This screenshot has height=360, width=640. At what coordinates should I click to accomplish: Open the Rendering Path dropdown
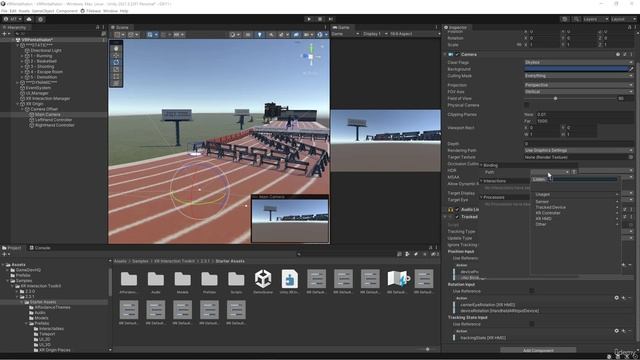[x=579, y=151]
